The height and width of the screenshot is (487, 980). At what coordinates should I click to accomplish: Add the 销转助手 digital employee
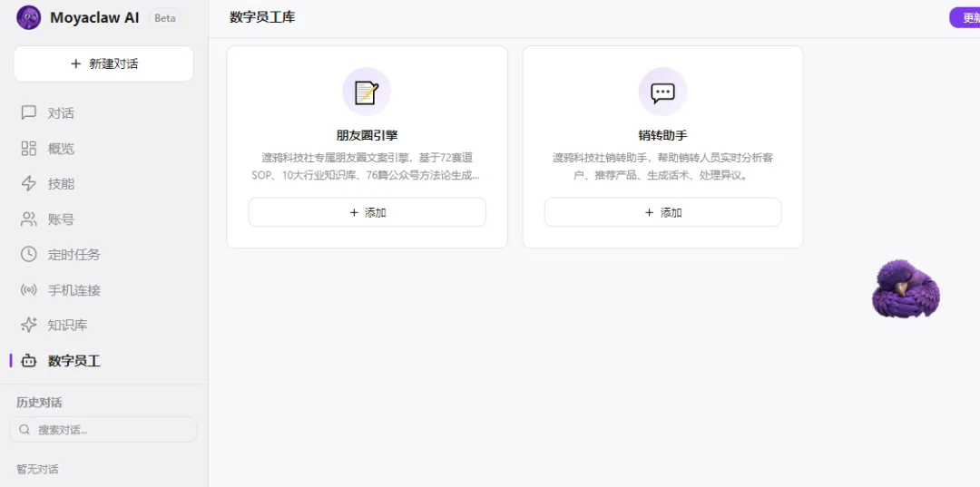pyautogui.click(x=662, y=212)
